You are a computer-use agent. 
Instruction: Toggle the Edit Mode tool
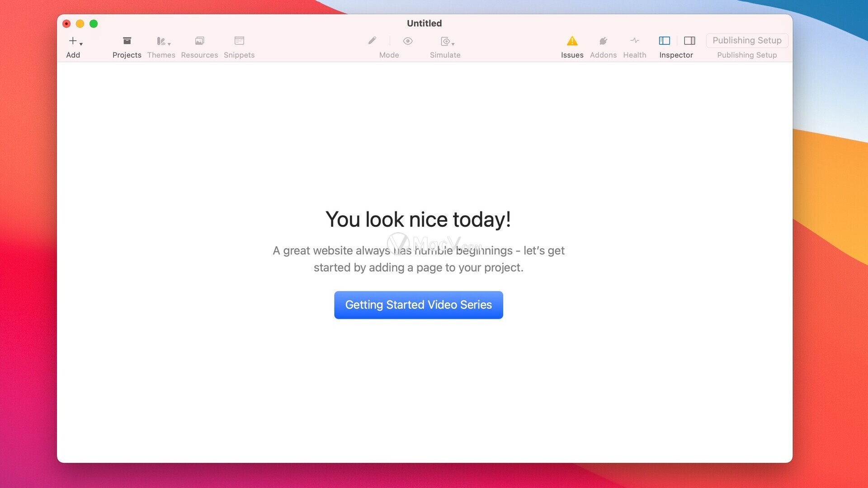click(372, 41)
